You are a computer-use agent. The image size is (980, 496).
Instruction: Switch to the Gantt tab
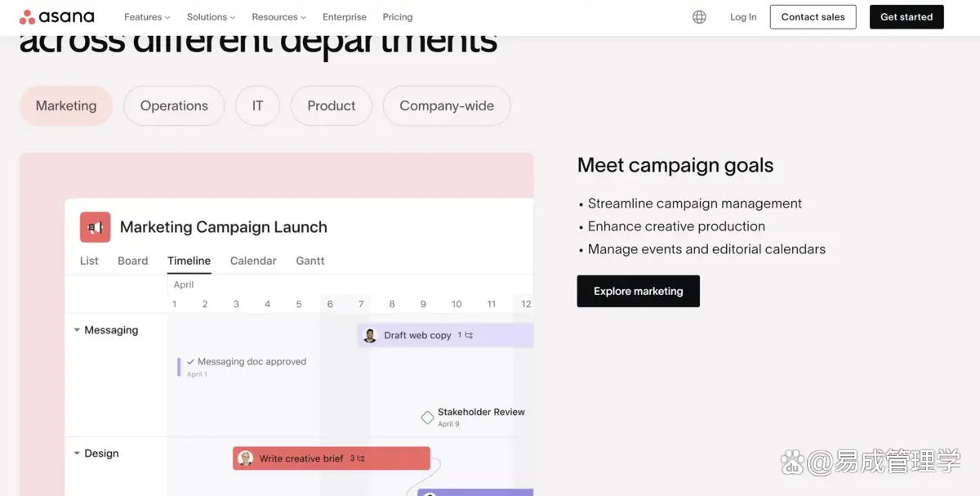[x=310, y=261]
